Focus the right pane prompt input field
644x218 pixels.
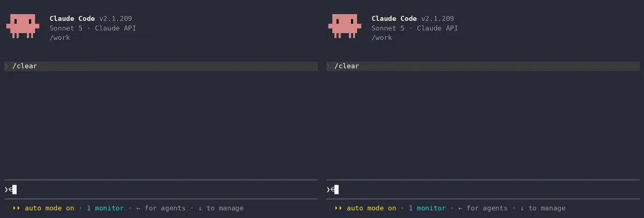click(x=483, y=190)
